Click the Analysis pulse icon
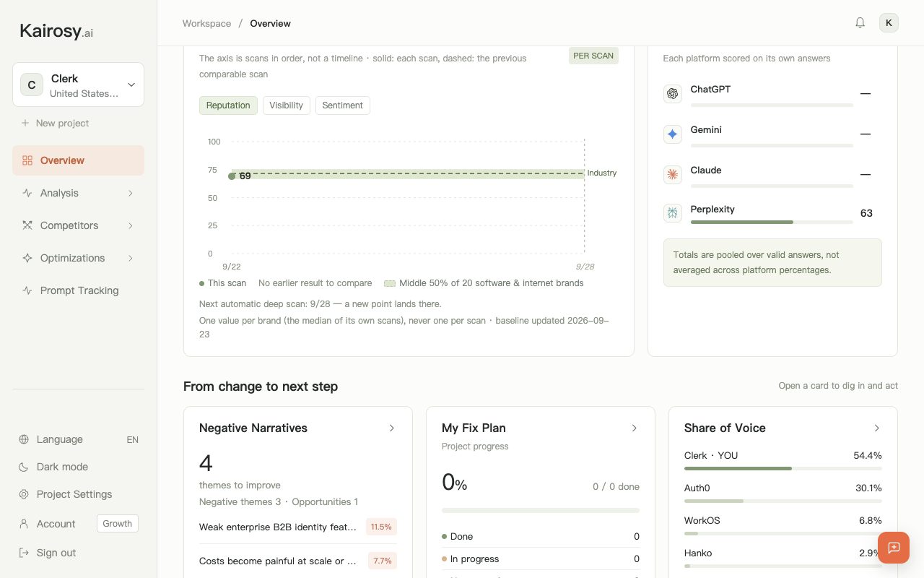Image resolution: width=924 pixels, height=578 pixels. (x=27, y=193)
